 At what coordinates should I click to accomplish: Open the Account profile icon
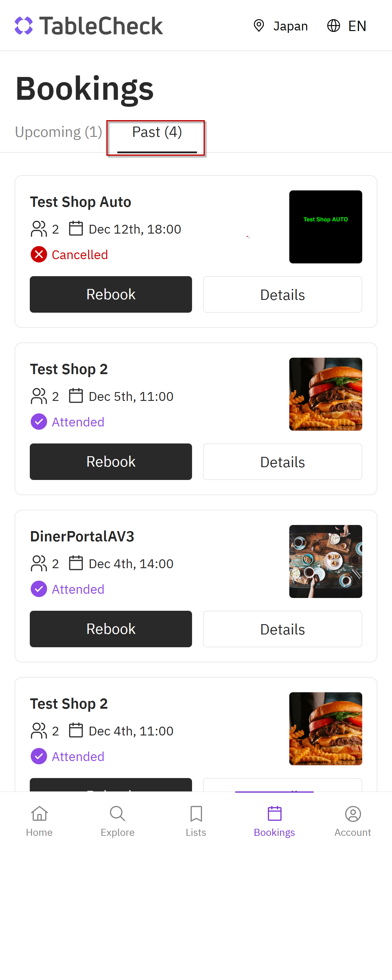point(353,814)
